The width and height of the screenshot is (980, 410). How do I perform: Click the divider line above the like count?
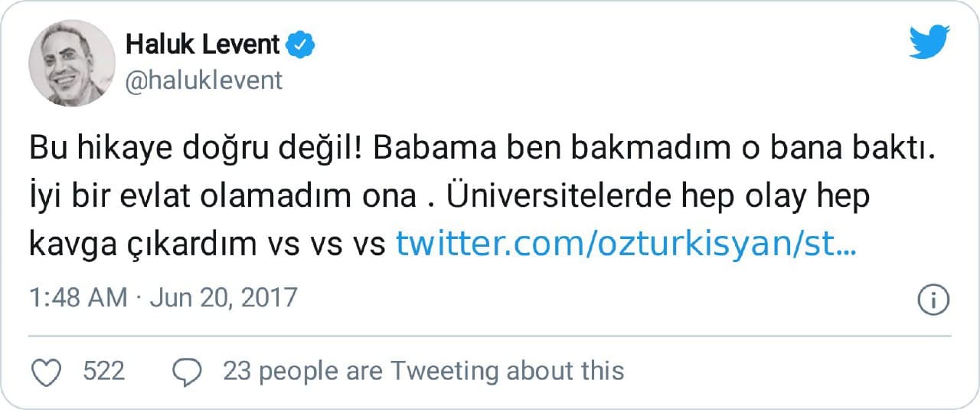(x=490, y=336)
